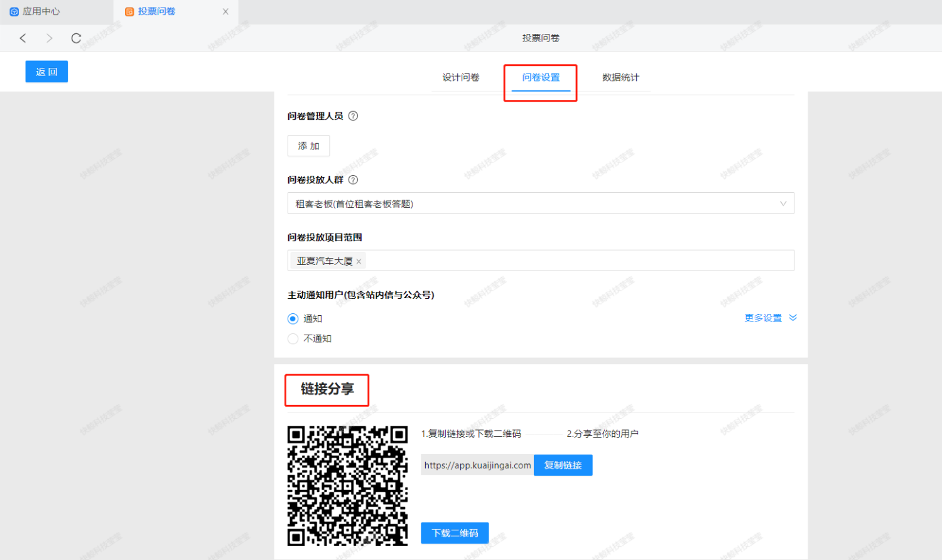Click the 问卷管理人员 label

[315, 116]
